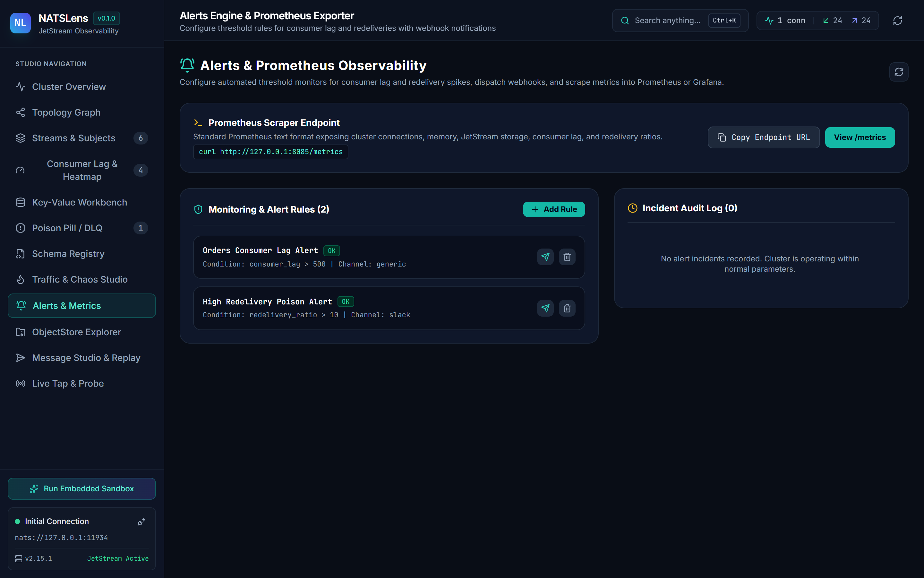The height and width of the screenshot is (578, 924).
Task: Send test for Orders Consumer Lag Alert
Action: (545, 257)
